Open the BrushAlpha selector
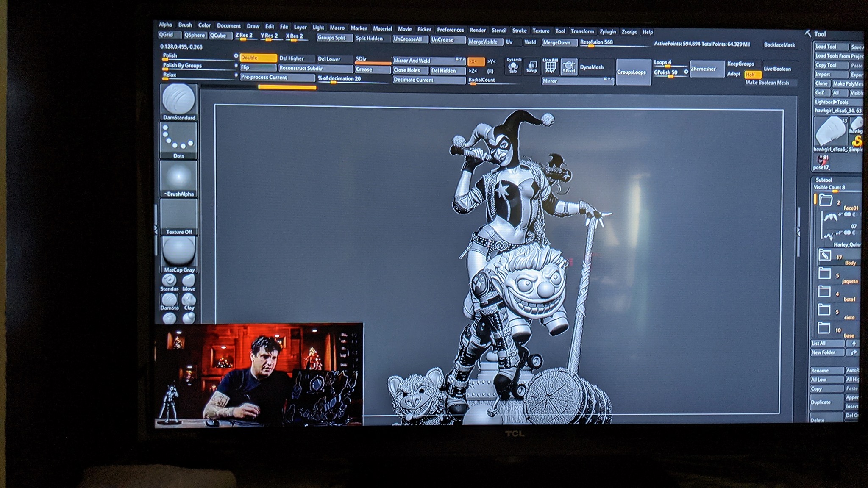 [x=178, y=179]
